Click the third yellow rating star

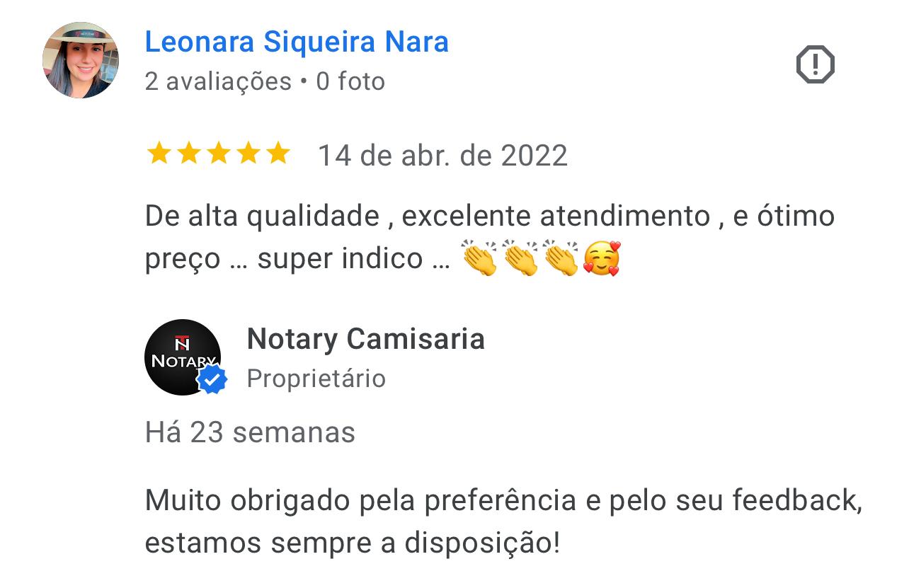tap(219, 154)
